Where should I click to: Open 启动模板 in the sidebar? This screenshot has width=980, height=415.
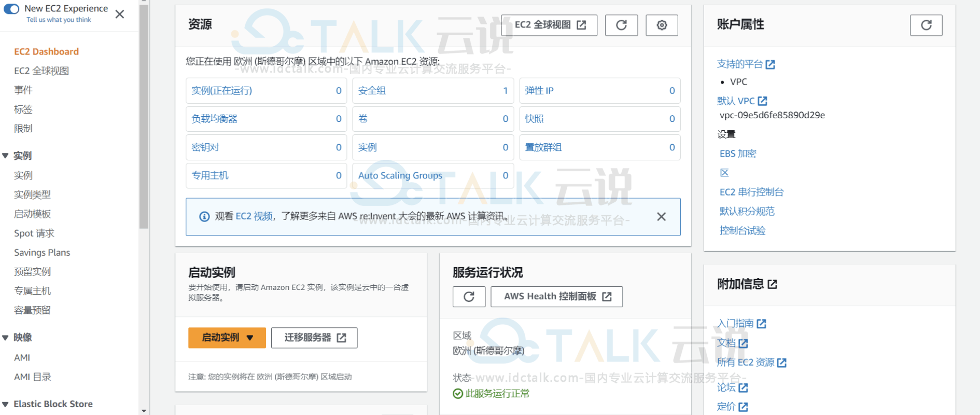32,214
